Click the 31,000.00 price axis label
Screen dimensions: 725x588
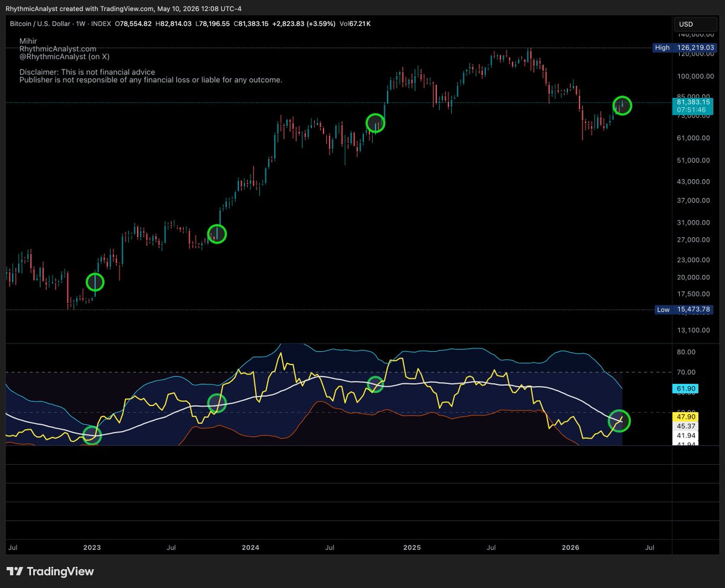695,222
